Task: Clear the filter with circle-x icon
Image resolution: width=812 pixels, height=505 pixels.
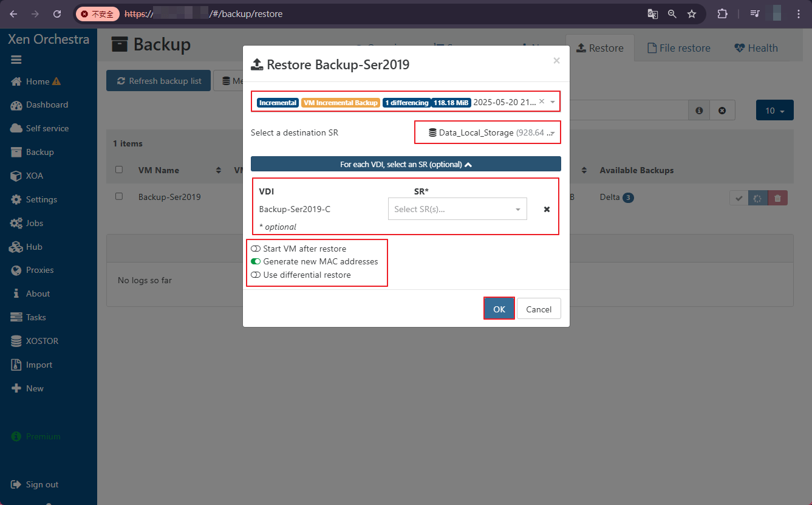Action: tap(722, 111)
